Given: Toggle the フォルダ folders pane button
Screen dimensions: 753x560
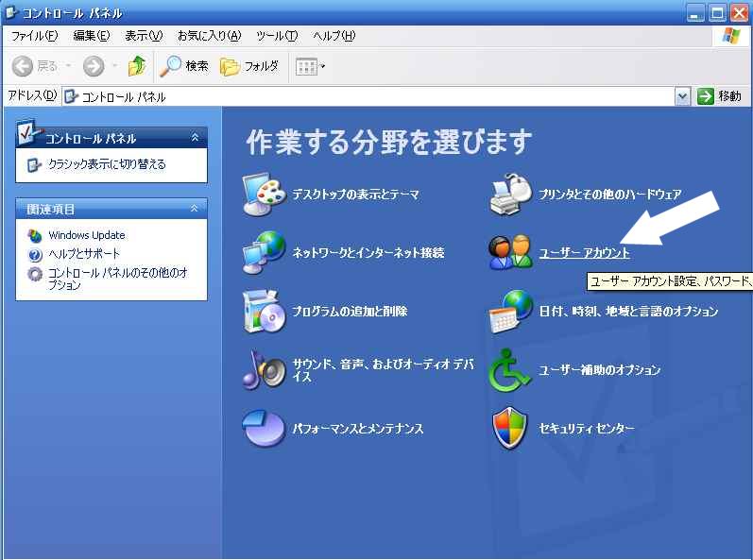Looking at the screenshot, I should [249, 66].
